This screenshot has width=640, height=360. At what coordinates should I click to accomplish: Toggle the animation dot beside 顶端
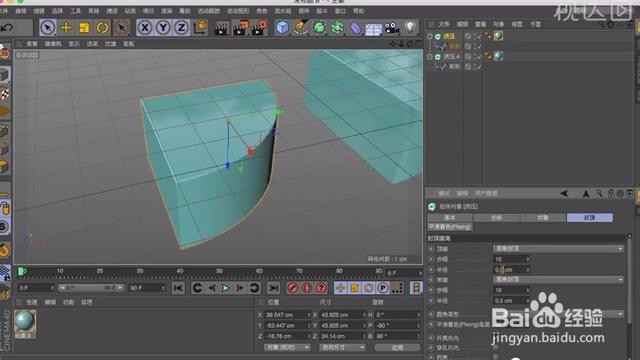[431, 249]
